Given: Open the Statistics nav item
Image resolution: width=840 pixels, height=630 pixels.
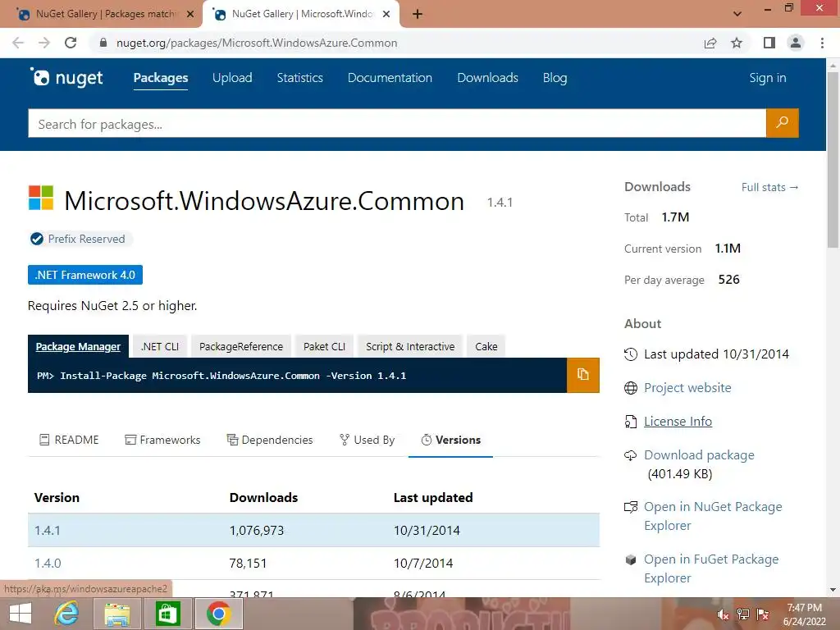Looking at the screenshot, I should pyautogui.click(x=300, y=78).
